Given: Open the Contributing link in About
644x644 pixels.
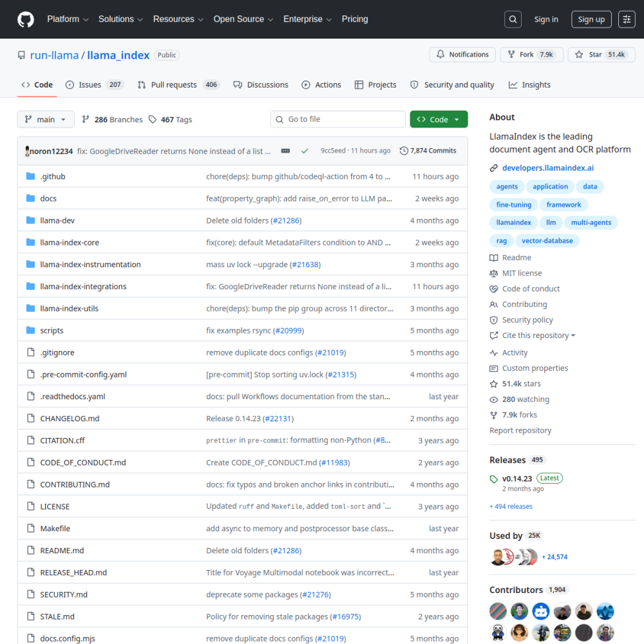Looking at the screenshot, I should [518, 305].
